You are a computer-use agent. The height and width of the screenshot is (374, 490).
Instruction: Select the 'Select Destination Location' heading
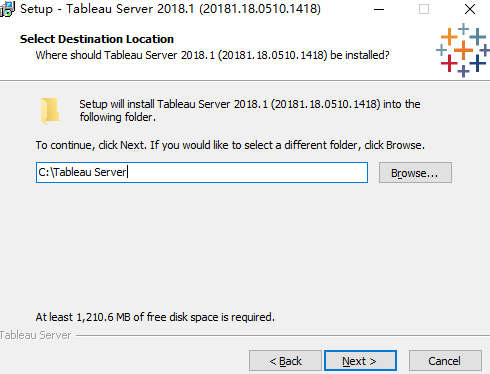[x=97, y=39]
